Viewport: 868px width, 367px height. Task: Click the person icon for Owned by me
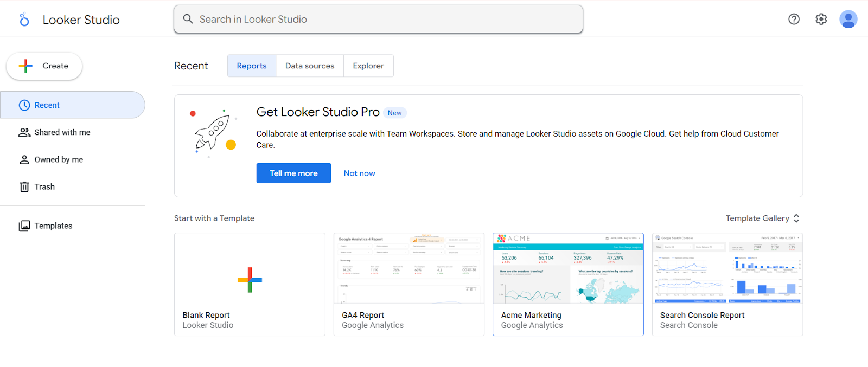tap(24, 159)
